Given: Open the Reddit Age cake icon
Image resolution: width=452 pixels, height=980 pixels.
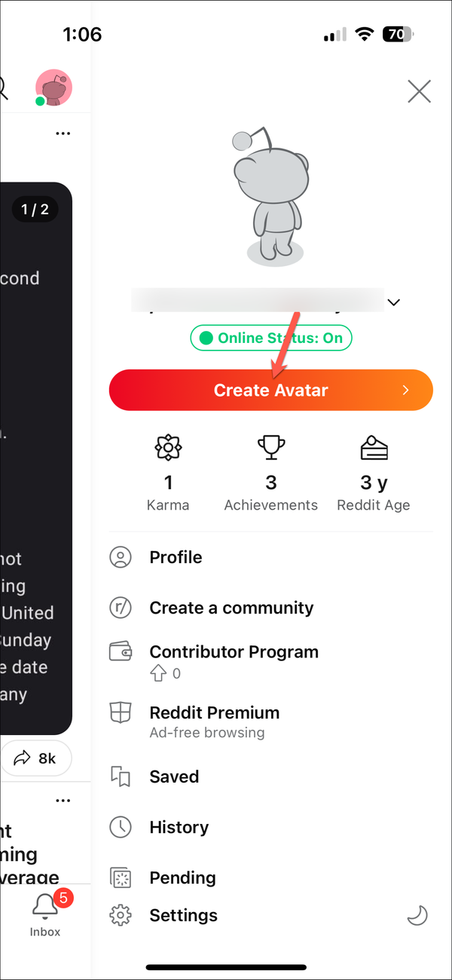Looking at the screenshot, I should [x=374, y=447].
